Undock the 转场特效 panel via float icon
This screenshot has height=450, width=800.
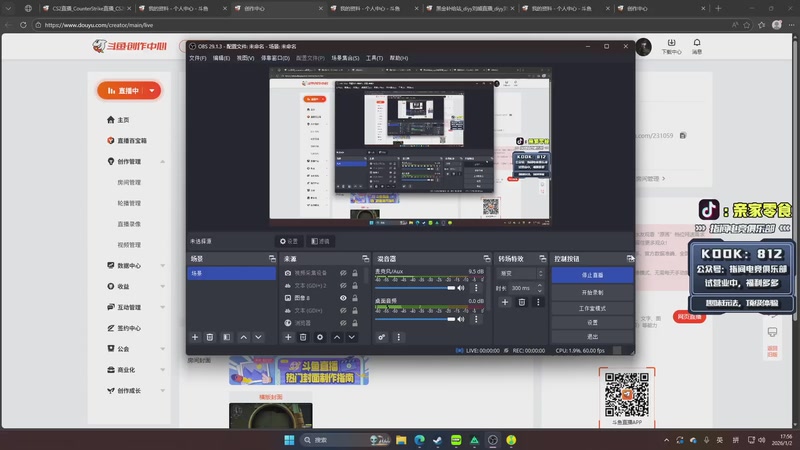click(x=542, y=259)
